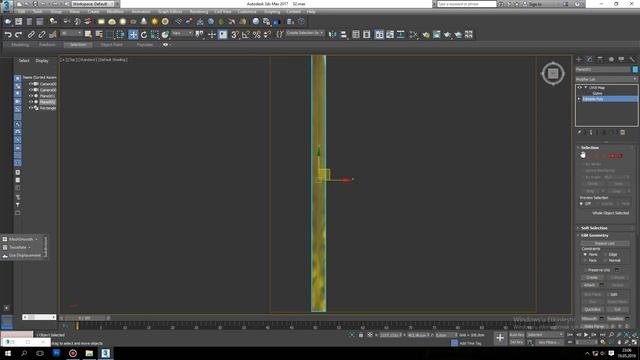Click the Key Filters button
The image size is (640, 360).
pyautogui.click(x=549, y=342)
